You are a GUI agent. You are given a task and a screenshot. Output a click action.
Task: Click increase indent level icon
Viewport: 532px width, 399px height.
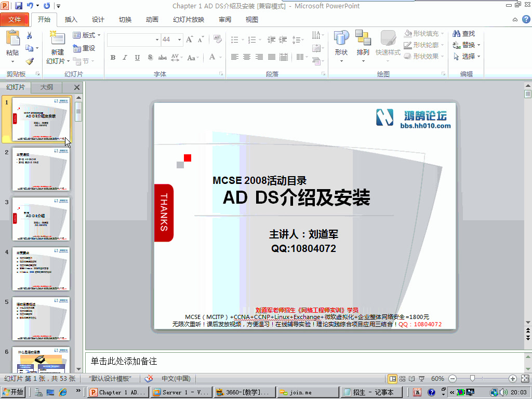coord(283,39)
